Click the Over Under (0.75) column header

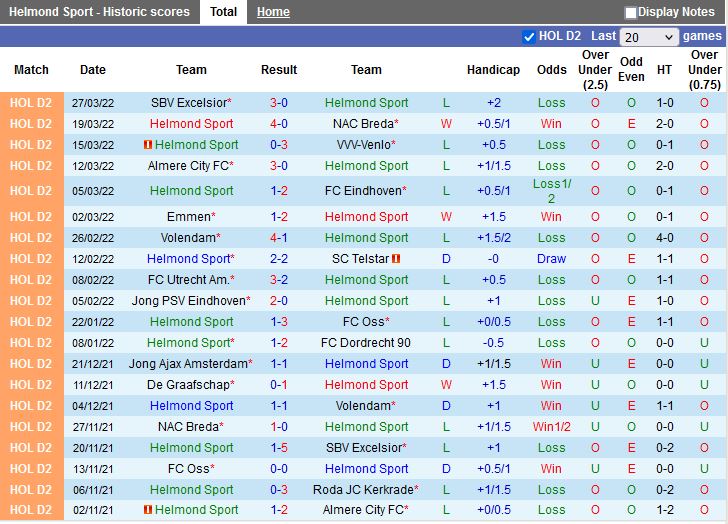(704, 70)
